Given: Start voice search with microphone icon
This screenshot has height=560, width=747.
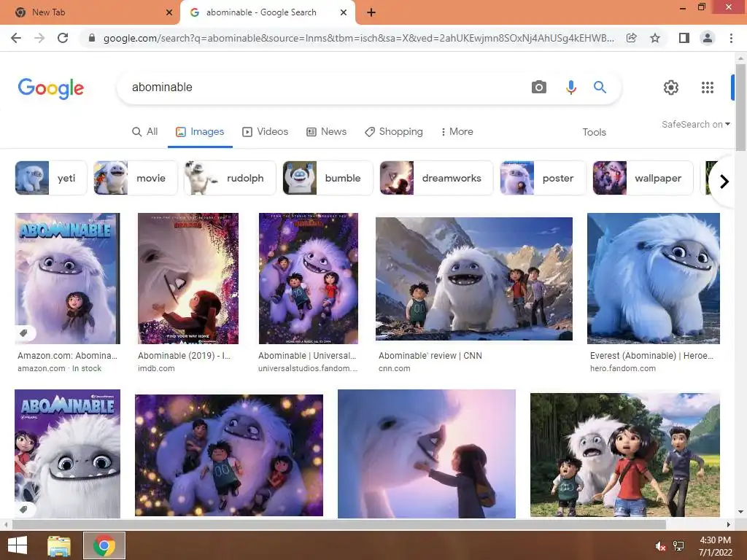Looking at the screenshot, I should (x=570, y=87).
